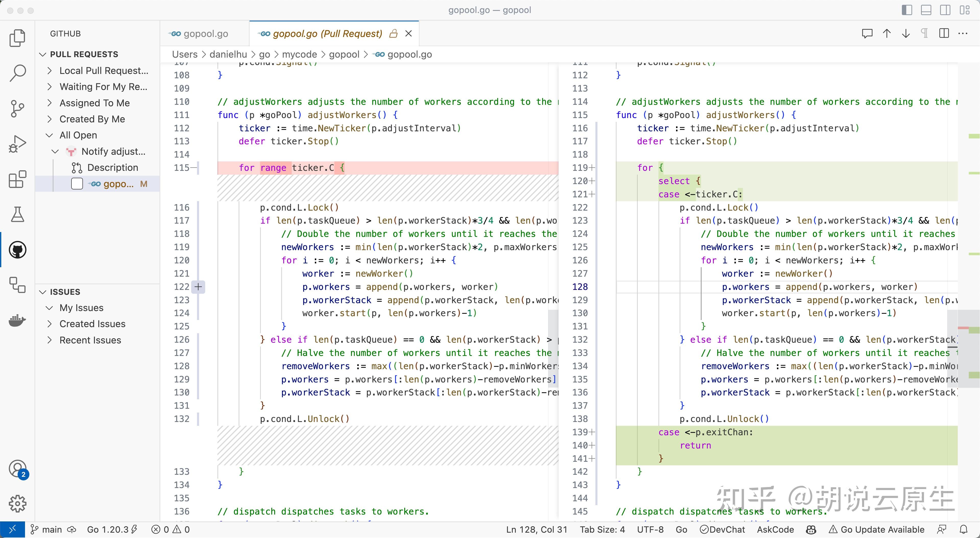
Task: Mark gopool.go file as viewed checkbox
Action: pyautogui.click(x=77, y=184)
